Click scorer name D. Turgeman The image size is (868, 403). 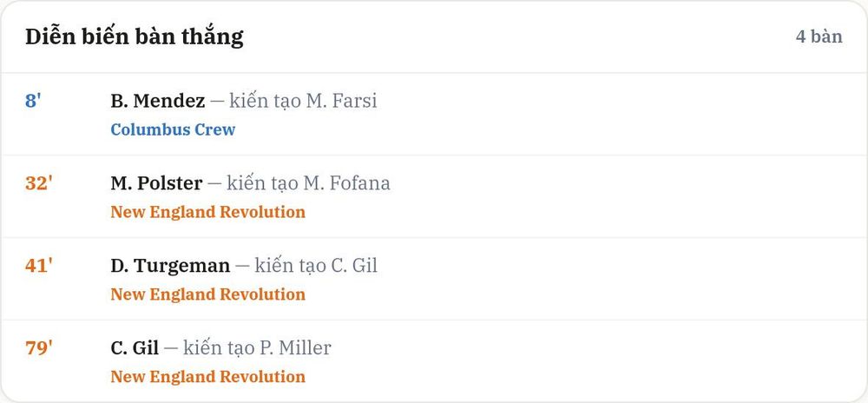coord(170,266)
